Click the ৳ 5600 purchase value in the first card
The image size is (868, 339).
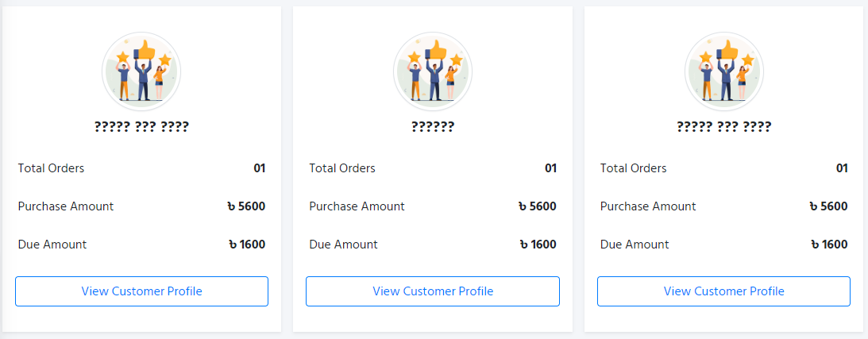[246, 206]
